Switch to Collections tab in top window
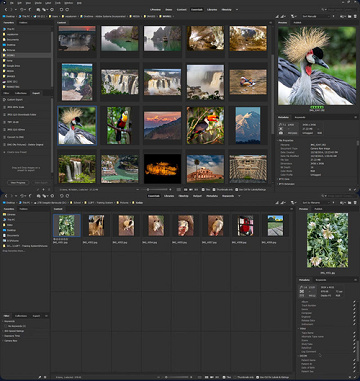The height and width of the screenshot is (381, 360). pos(20,93)
